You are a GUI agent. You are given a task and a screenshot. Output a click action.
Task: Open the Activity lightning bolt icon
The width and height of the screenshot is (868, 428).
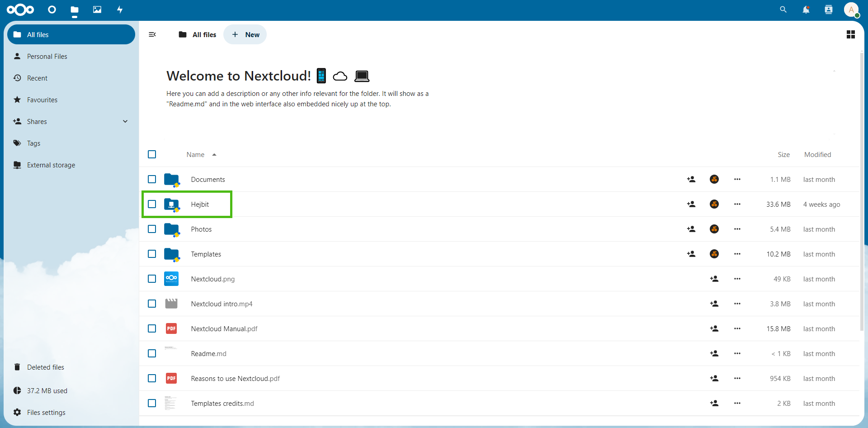click(120, 10)
